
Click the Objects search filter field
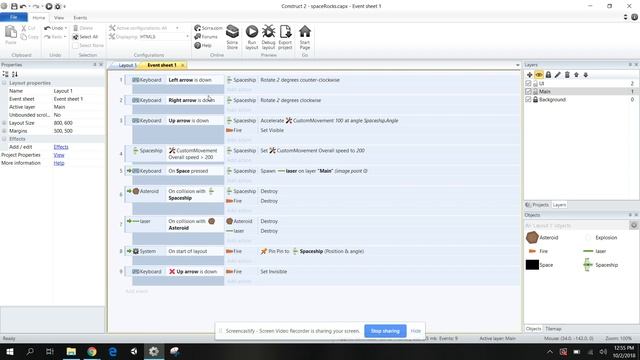coord(576,225)
